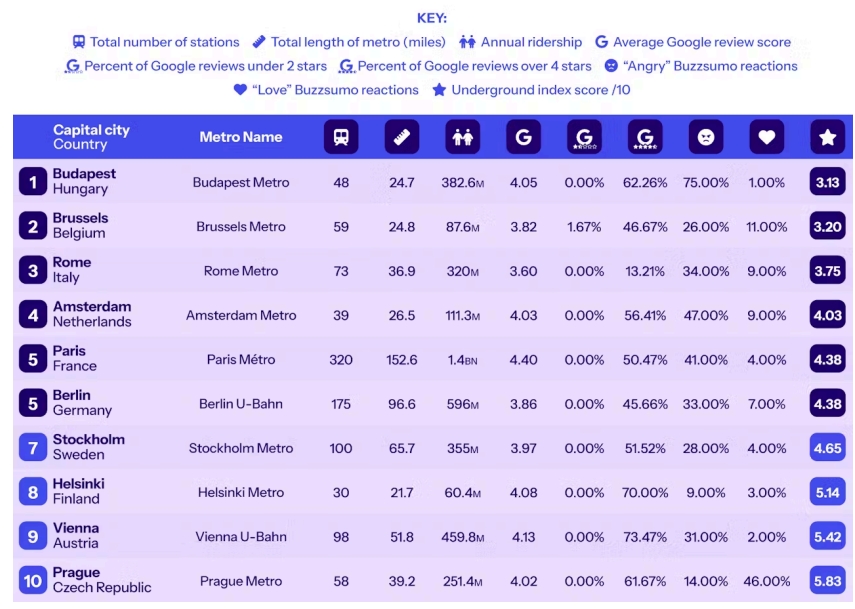The height and width of the screenshot is (609, 855).
Task: Click the 'KEY:' heading
Action: tap(432, 18)
